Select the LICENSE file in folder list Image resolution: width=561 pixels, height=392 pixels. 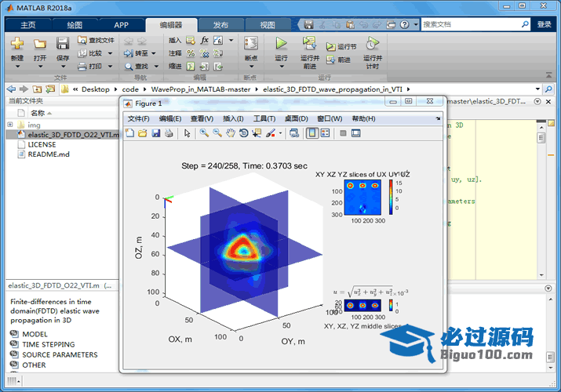click(x=42, y=144)
